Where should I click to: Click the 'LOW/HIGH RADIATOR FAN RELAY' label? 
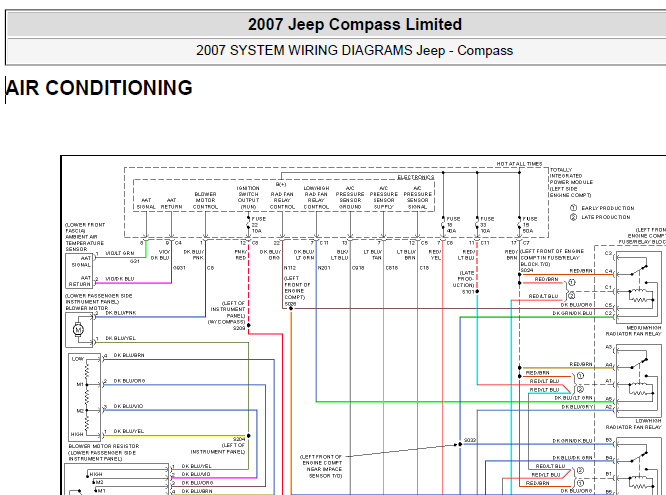point(633,424)
